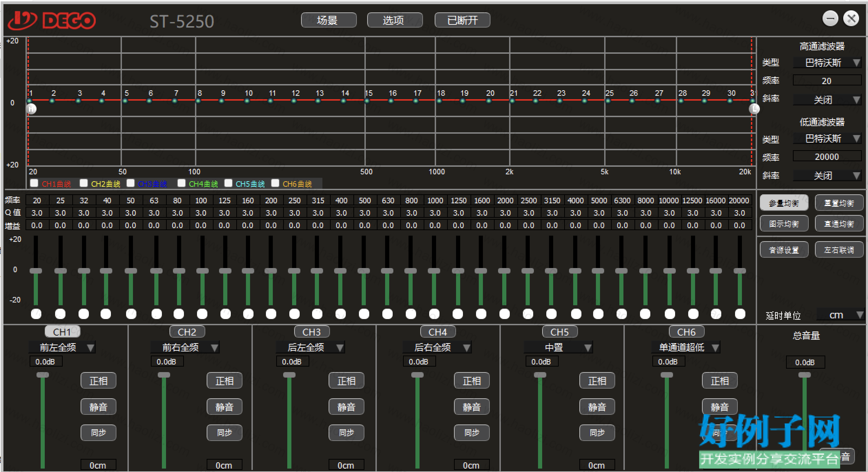This screenshot has width=868, height=472.
Task: Switch to 图示均衡 graphic EQ mode
Action: pyautogui.click(x=784, y=224)
